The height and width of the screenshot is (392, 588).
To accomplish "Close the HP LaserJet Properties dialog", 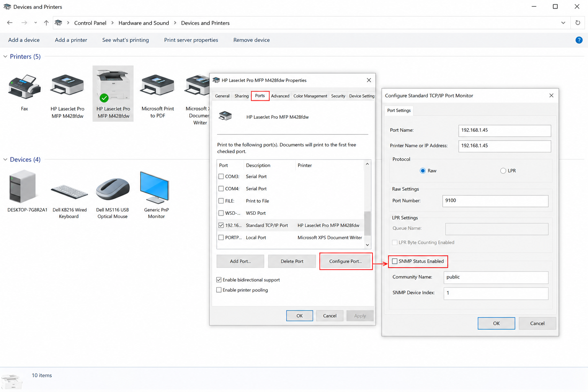I will [369, 80].
